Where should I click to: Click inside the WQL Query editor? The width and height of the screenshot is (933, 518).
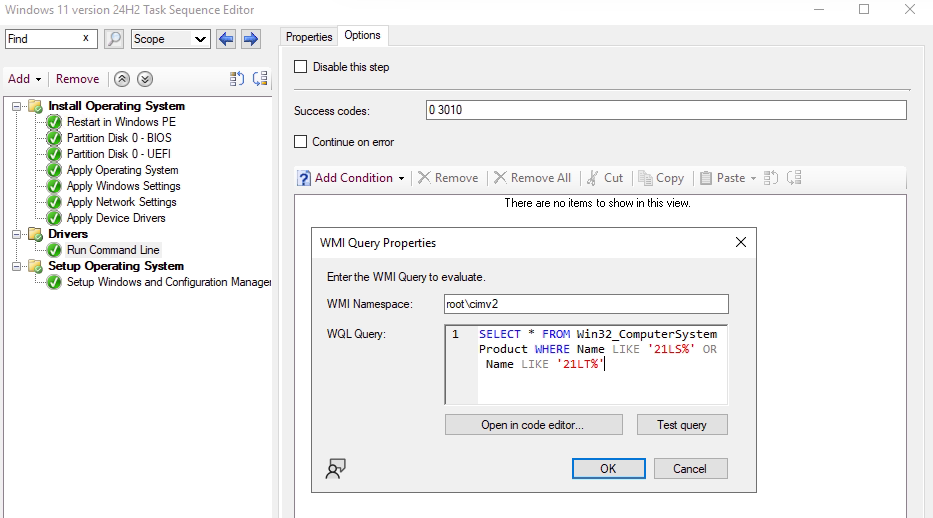pyautogui.click(x=586, y=365)
